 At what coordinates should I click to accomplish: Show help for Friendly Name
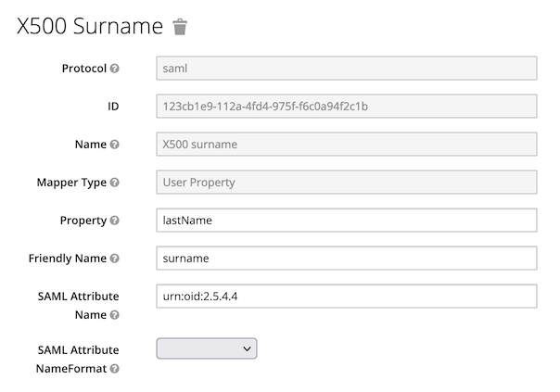[x=114, y=259]
